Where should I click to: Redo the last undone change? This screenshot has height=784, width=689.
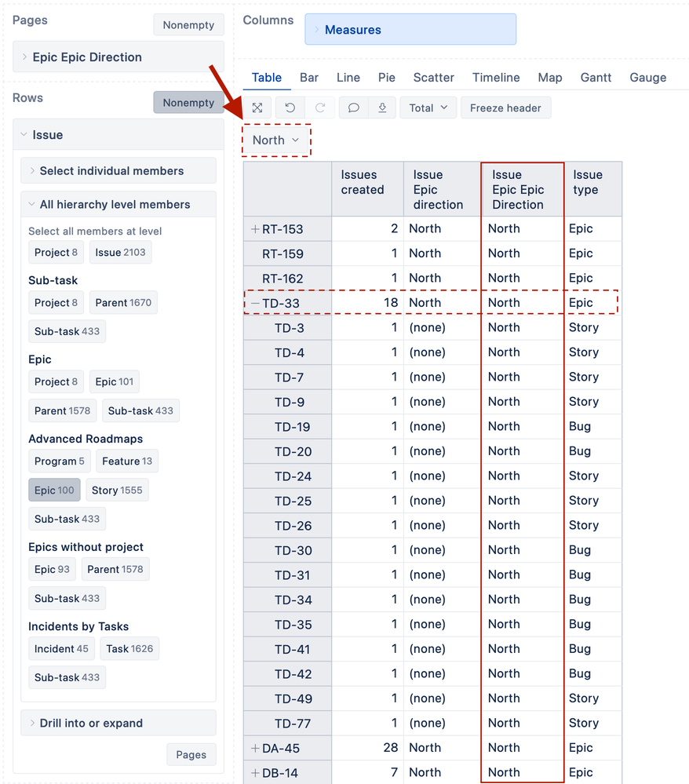pyautogui.click(x=319, y=108)
